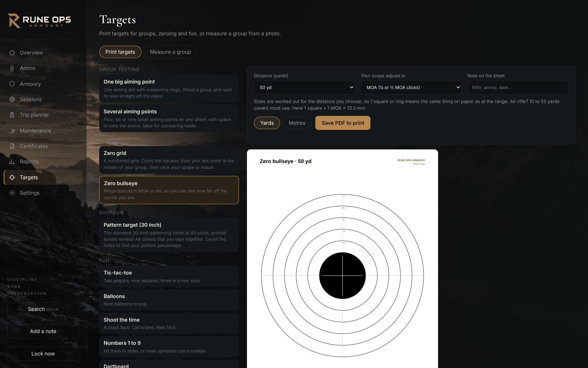Image resolution: width=588 pixels, height=368 pixels.
Task: Open the Sessions section label
Action: pos(31,99)
